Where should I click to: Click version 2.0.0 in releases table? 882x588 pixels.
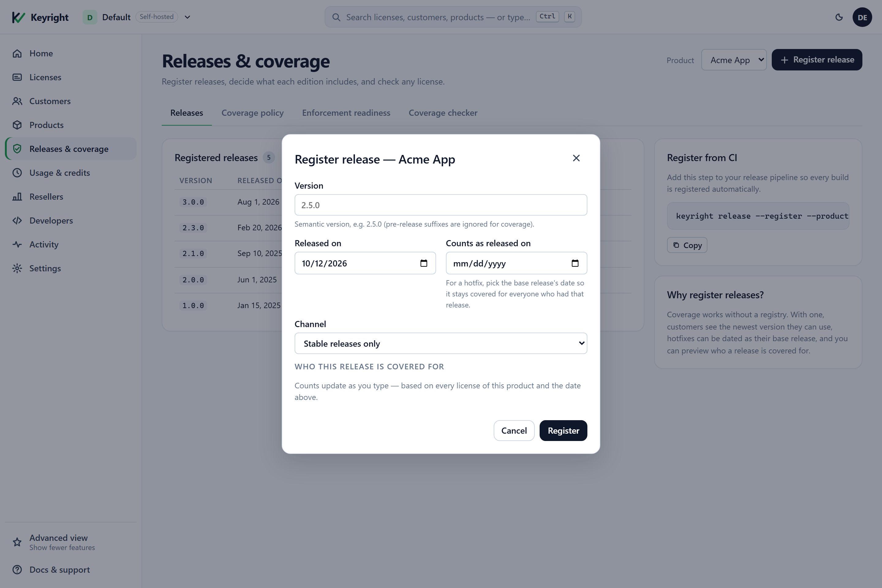193,280
